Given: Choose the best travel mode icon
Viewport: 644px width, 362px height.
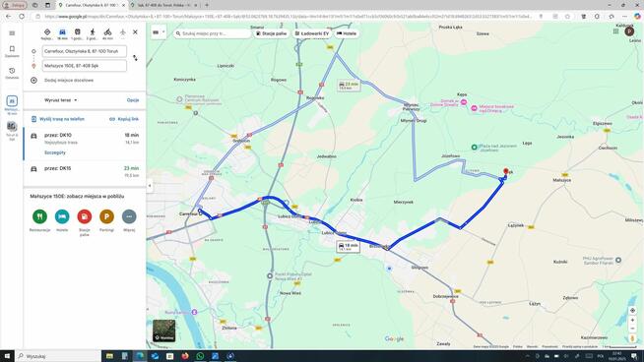Looking at the screenshot, I should 47,32.
